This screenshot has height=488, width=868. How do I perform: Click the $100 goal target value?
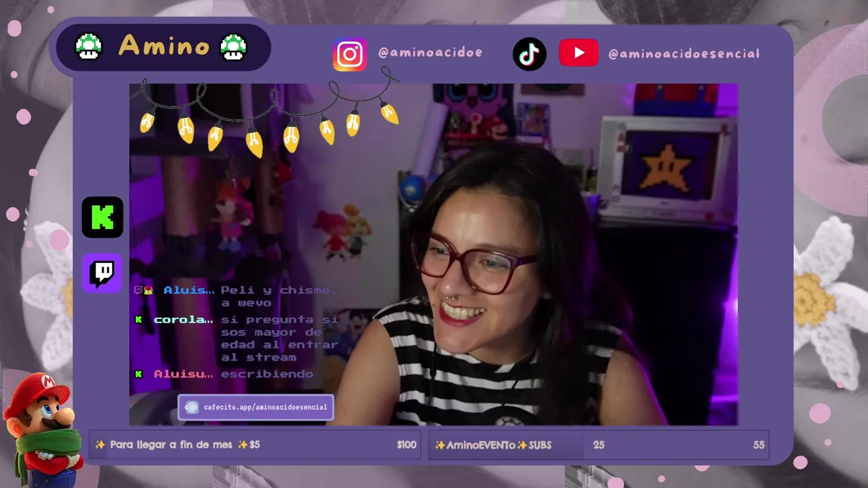tap(406, 445)
